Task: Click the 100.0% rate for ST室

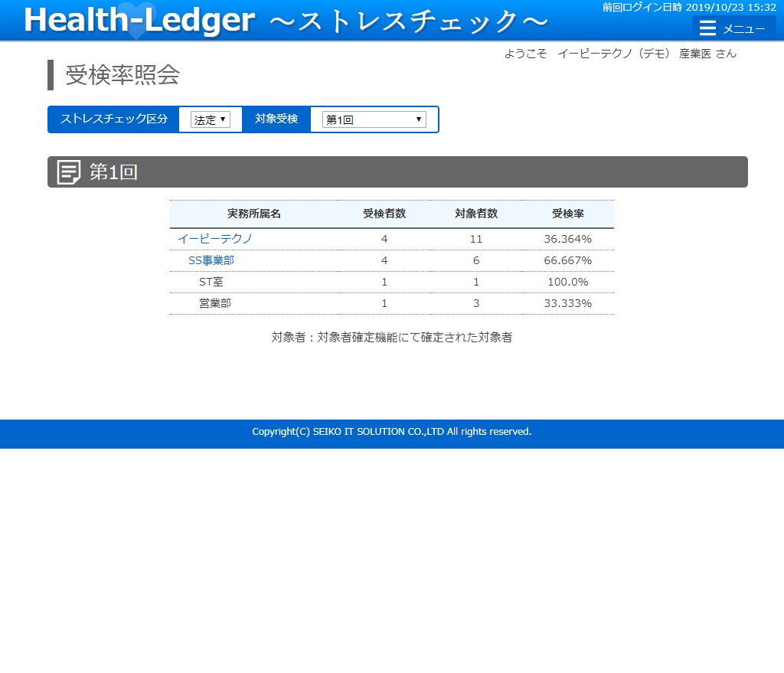Action: (568, 282)
